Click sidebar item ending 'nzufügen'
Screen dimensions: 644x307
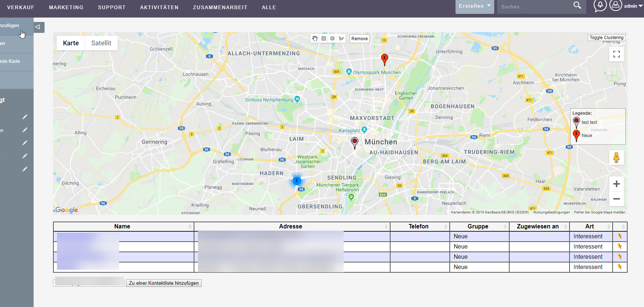(17, 26)
